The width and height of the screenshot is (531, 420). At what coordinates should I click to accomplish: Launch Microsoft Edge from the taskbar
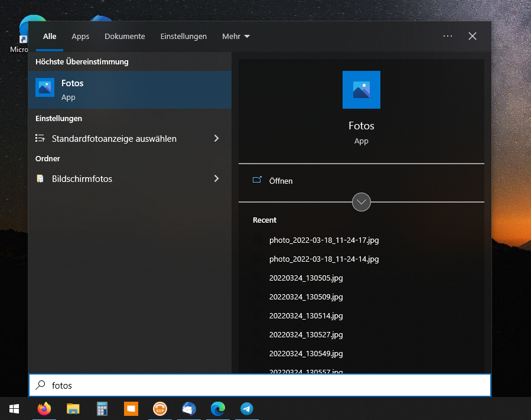[x=218, y=409]
